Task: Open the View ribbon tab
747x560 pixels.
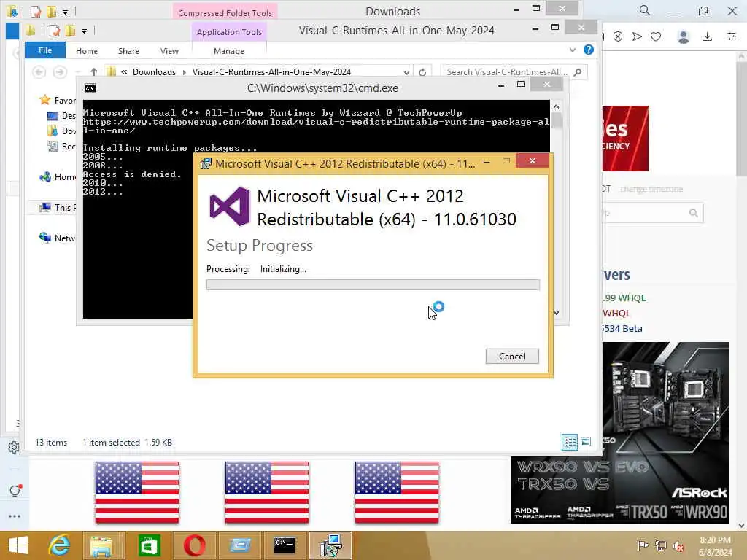Action: point(169,51)
